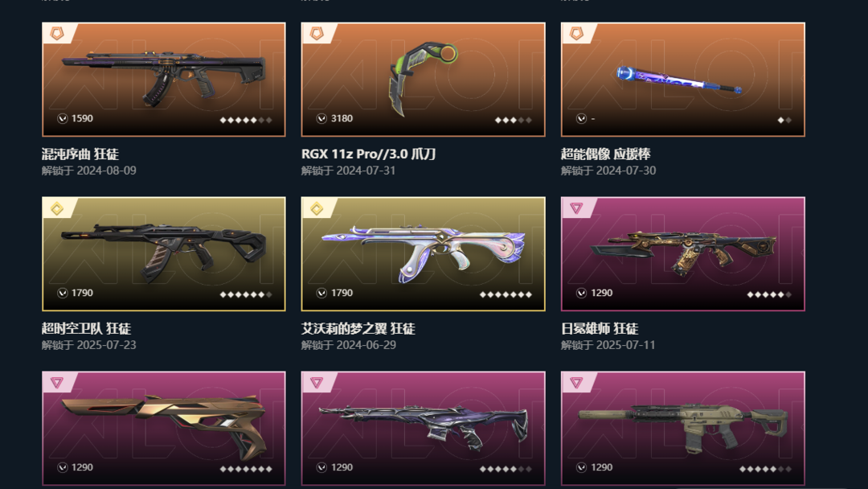Select the 艾沃莉的梦之翼 狂徒 skin card
This screenshot has width=868, height=489.
click(423, 253)
